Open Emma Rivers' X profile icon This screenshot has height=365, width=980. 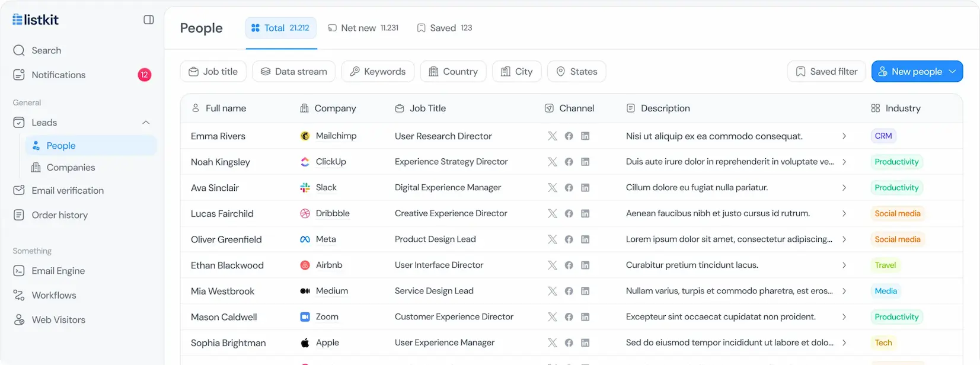(x=553, y=136)
